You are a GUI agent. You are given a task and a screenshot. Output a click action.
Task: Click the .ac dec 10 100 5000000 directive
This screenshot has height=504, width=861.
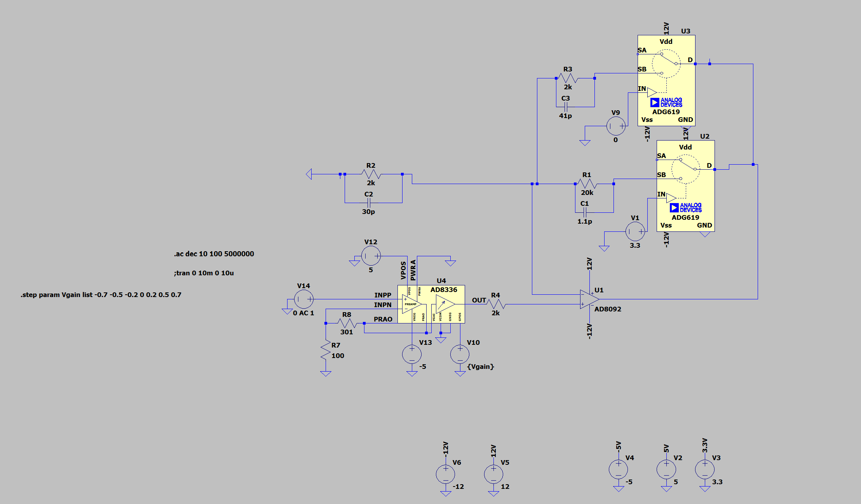click(x=214, y=254)
